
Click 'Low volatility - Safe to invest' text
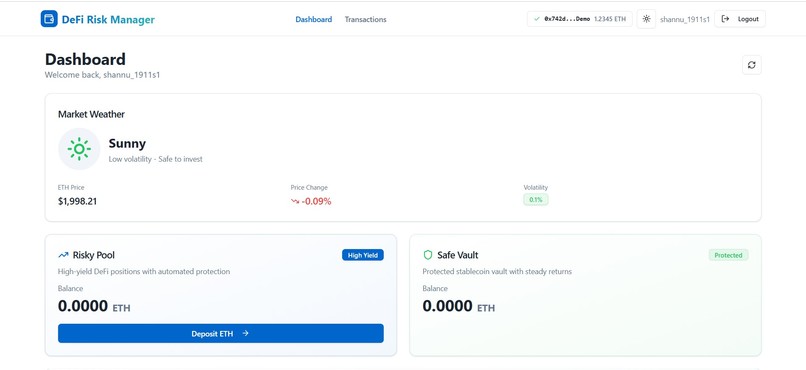(x=155, y=159)
